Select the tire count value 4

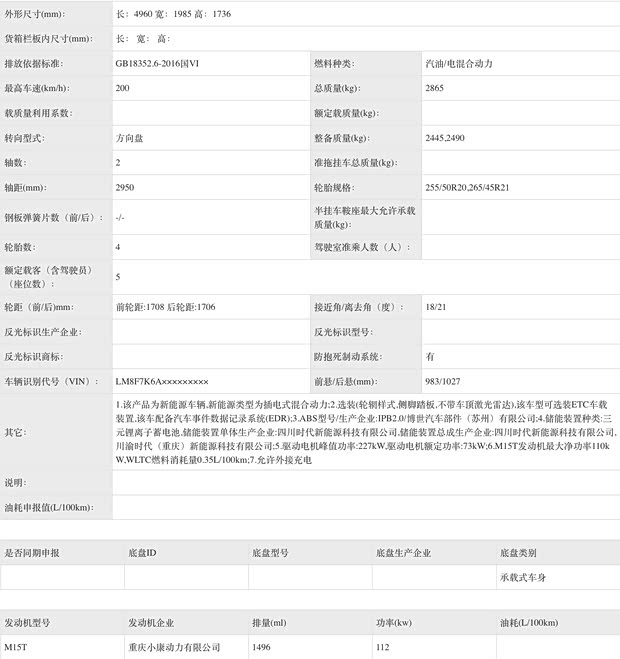[118, 247]
